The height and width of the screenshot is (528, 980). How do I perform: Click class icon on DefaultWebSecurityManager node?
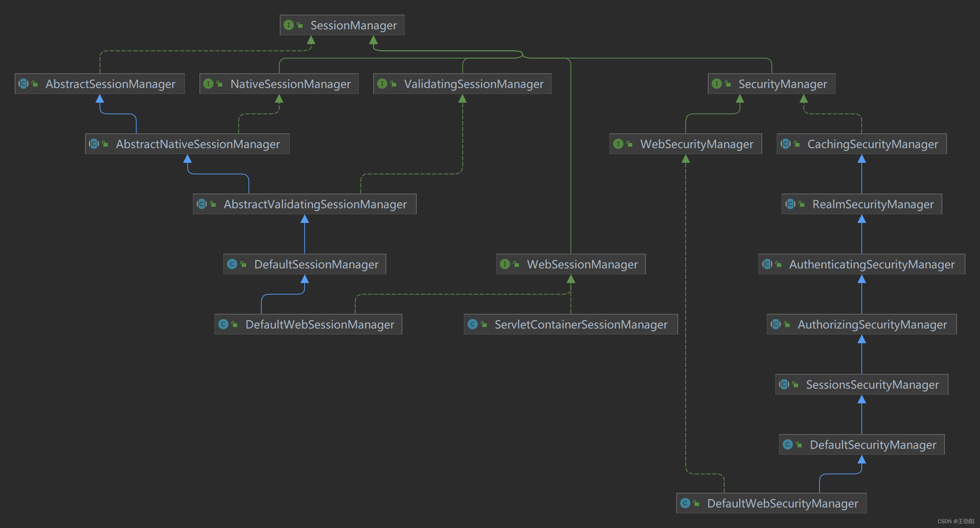click(685, 503)
